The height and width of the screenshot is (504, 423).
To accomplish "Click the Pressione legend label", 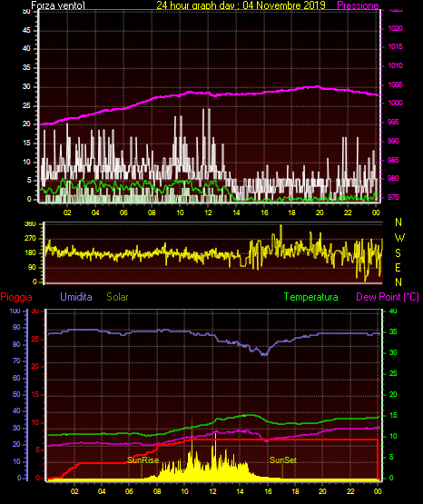I will coord(358,5).
